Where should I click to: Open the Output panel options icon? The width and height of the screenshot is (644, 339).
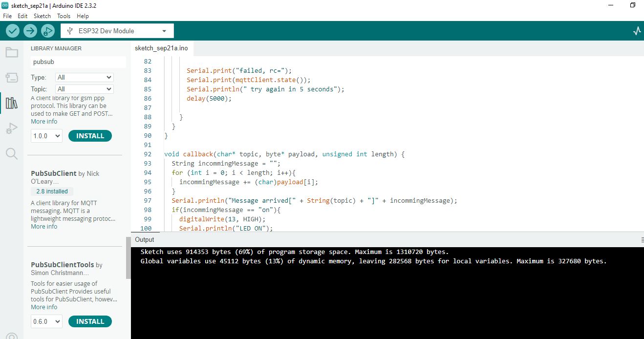pyautogui.click(x=642, y=240)
